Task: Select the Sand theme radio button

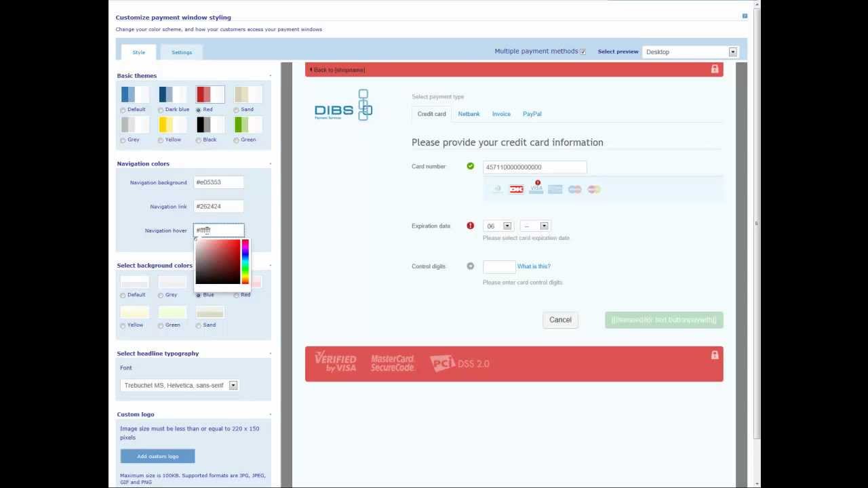Action: [237, 110]
